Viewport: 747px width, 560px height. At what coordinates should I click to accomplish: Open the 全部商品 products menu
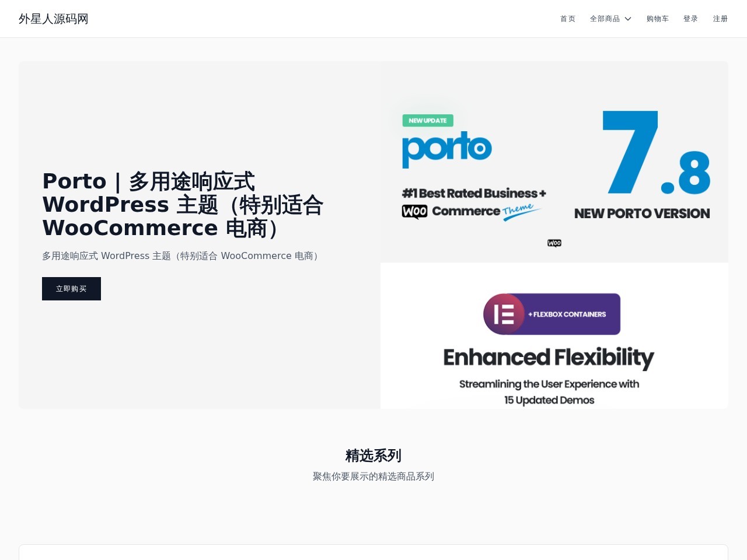605,19
